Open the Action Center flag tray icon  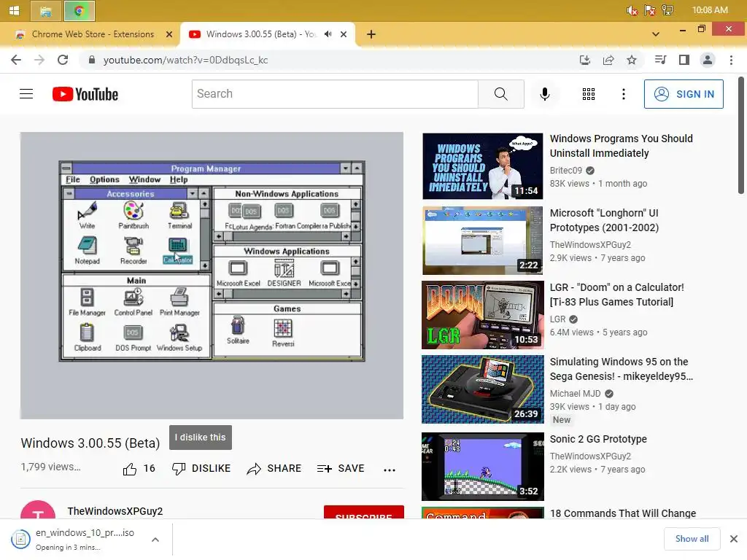point(650,10)
